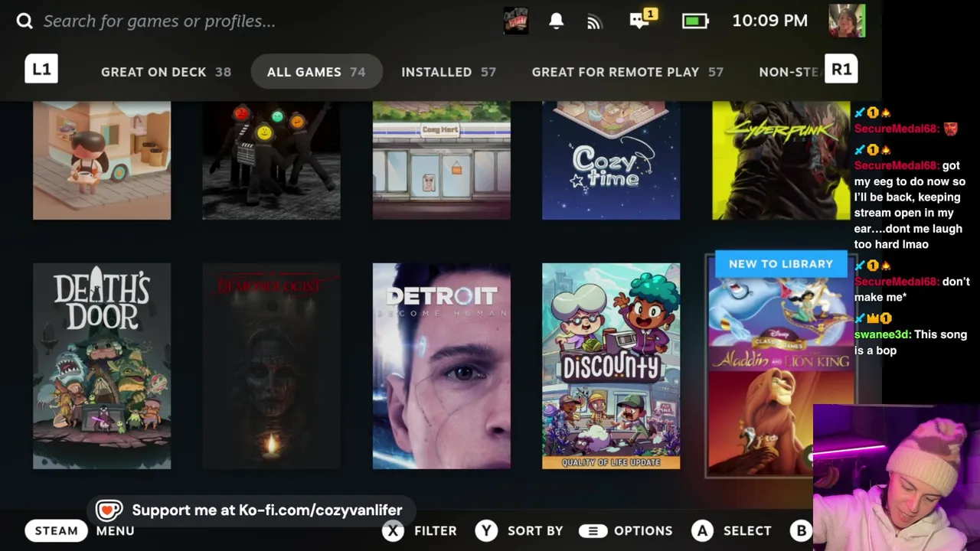Open SORT BY options

535,530
